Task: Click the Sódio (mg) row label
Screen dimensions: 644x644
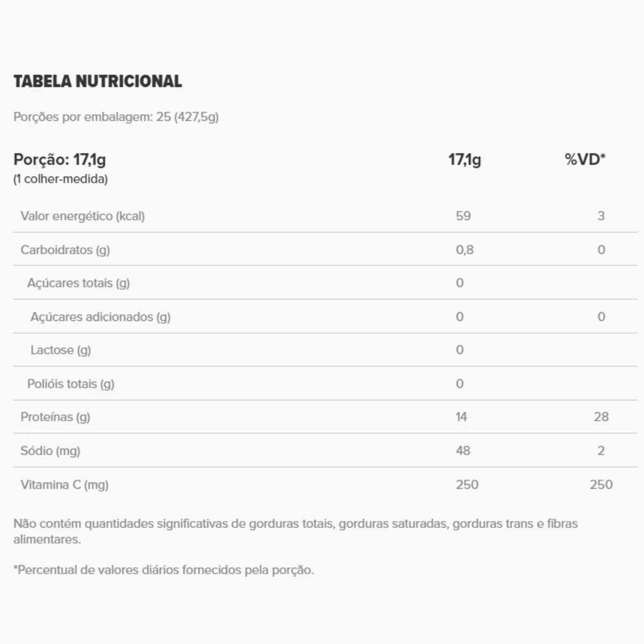Action: click(50, 451)
